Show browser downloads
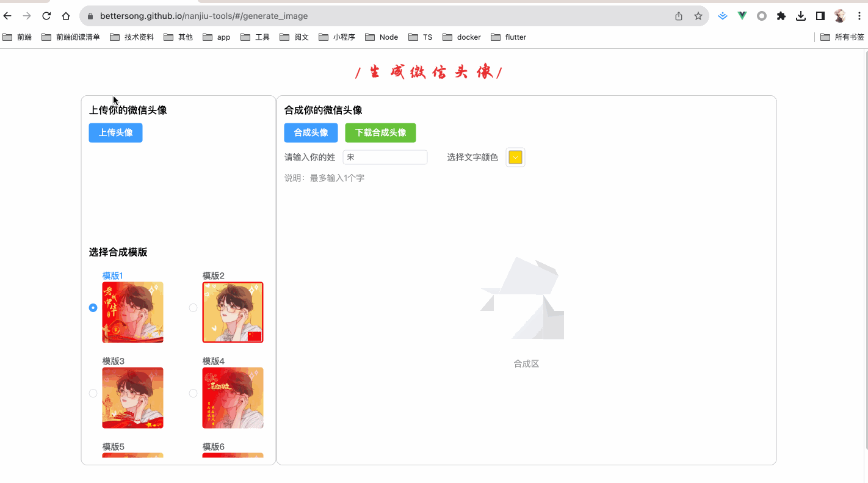868x483 pixels. point(801,16)
